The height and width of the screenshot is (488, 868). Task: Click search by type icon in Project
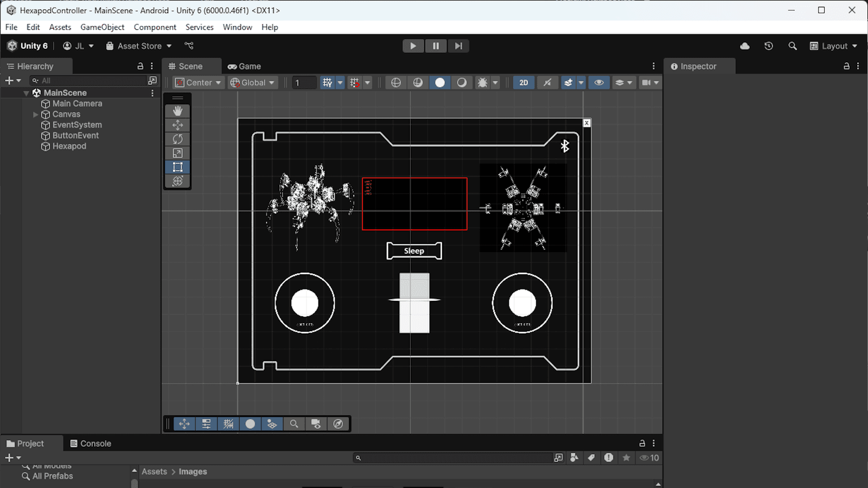click(x=574, y=458)
